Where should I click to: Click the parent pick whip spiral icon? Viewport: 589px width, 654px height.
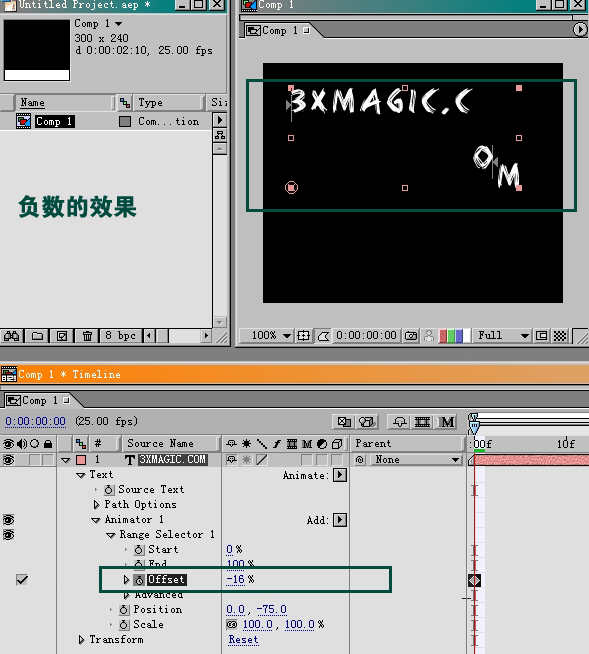[360, 460]
